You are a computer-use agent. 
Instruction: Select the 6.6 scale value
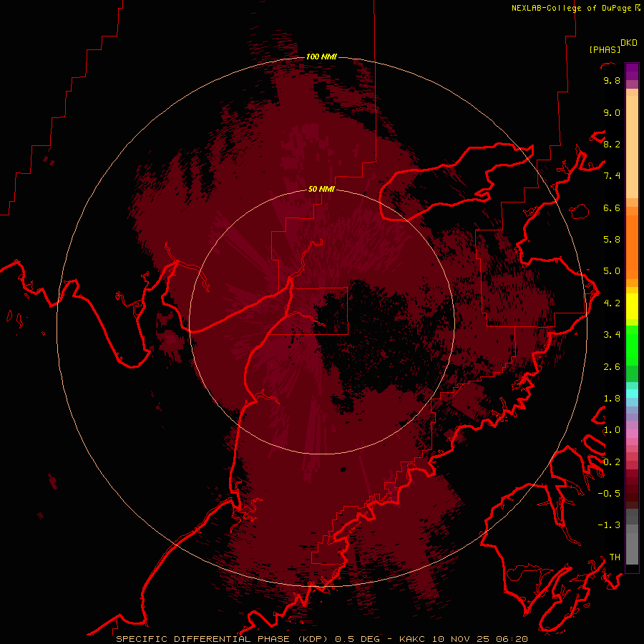point(612,208)
